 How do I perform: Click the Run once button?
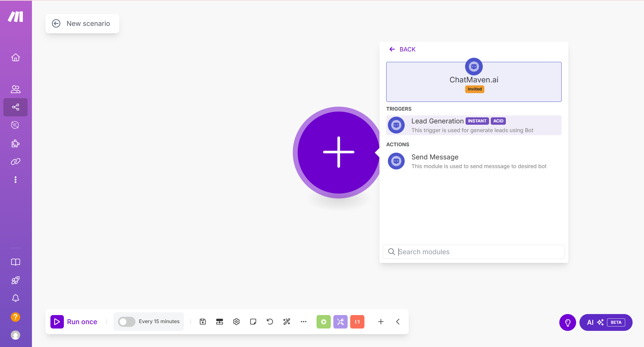pos(74,322)
